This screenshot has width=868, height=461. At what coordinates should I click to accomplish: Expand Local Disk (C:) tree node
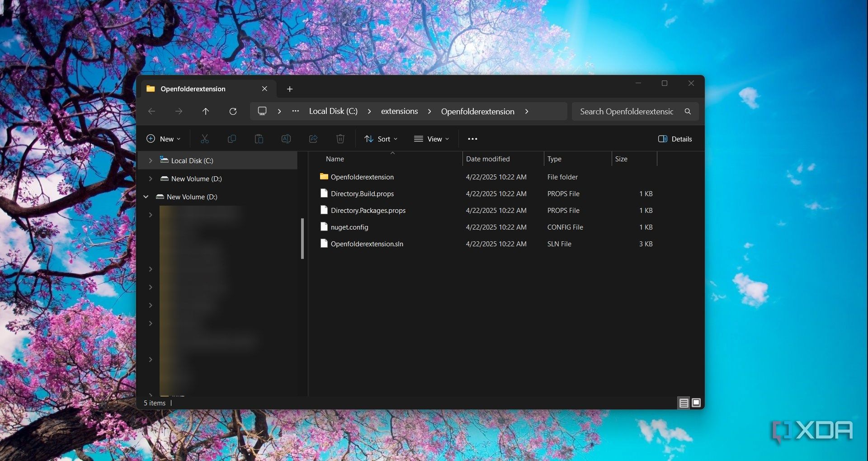(x=151, y=160)
